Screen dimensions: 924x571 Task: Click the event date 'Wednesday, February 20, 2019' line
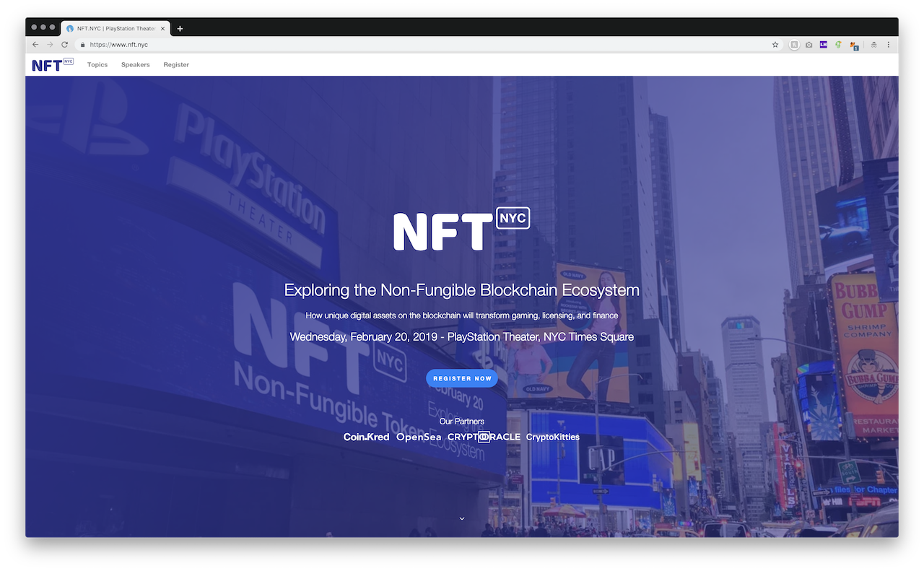point(462,337)
